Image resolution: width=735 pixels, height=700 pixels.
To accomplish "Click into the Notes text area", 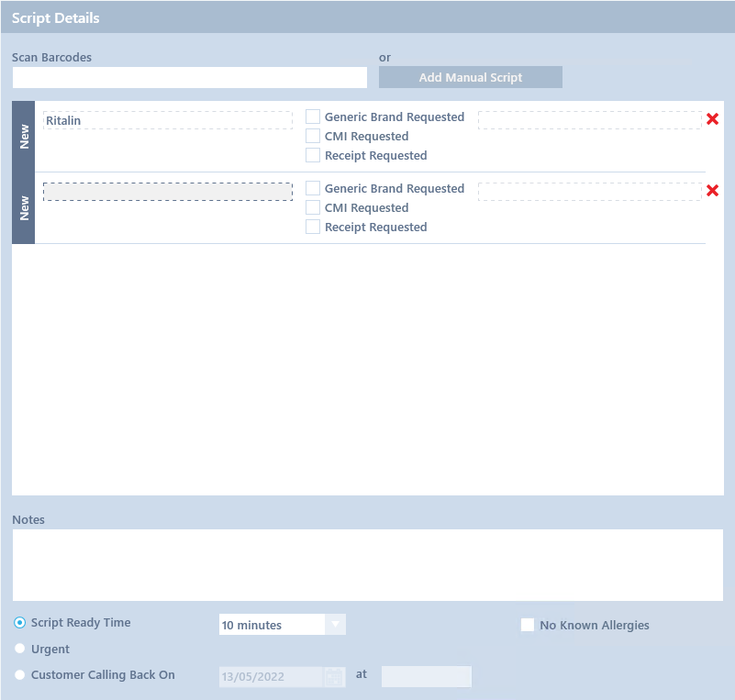I will tap(367, 564).
